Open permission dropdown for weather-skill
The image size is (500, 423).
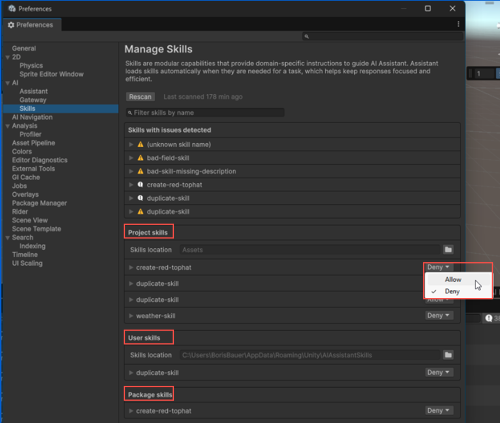[x=439, y=315]
